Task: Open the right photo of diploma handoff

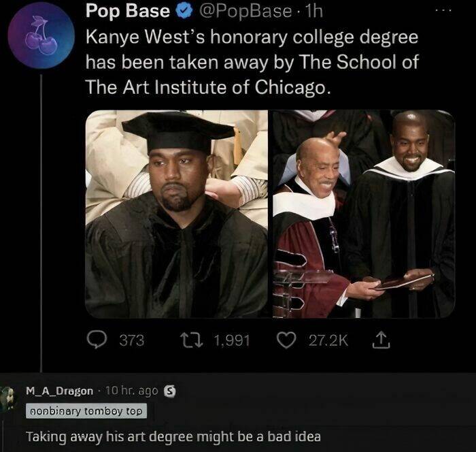Action: pos(363,214)
